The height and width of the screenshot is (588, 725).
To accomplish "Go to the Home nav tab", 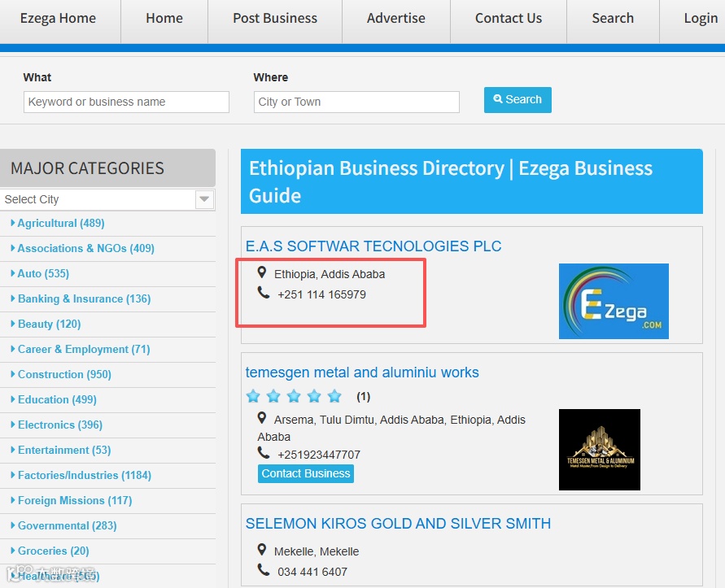I will [x=164, y=19].
